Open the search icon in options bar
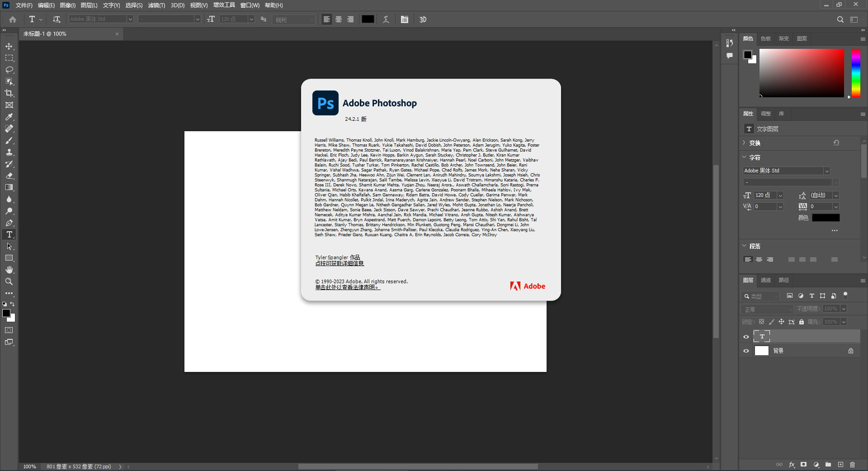The height and width of the screenshot is (471, 868). tap(840, 19)
